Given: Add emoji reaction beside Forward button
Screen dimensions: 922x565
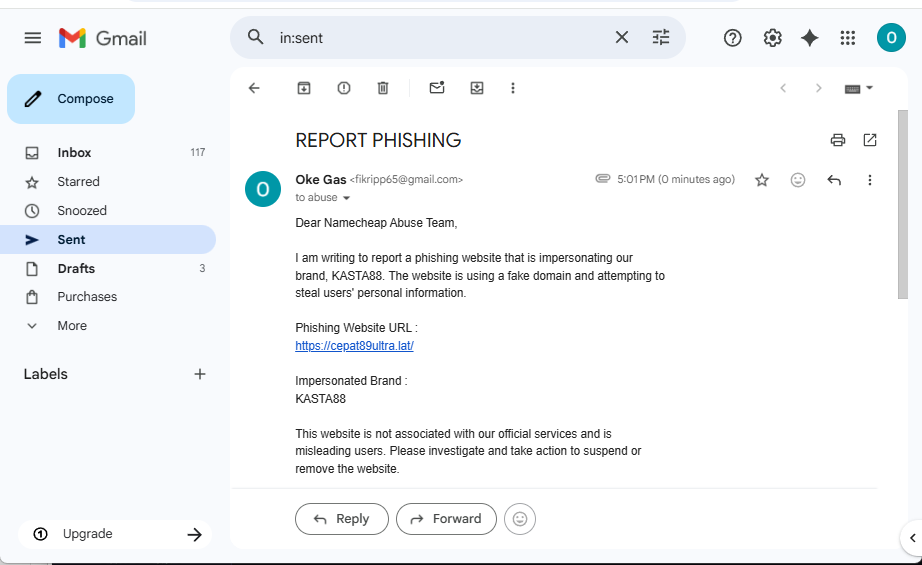Looking at the screenshot, I should tap(520, 519).
